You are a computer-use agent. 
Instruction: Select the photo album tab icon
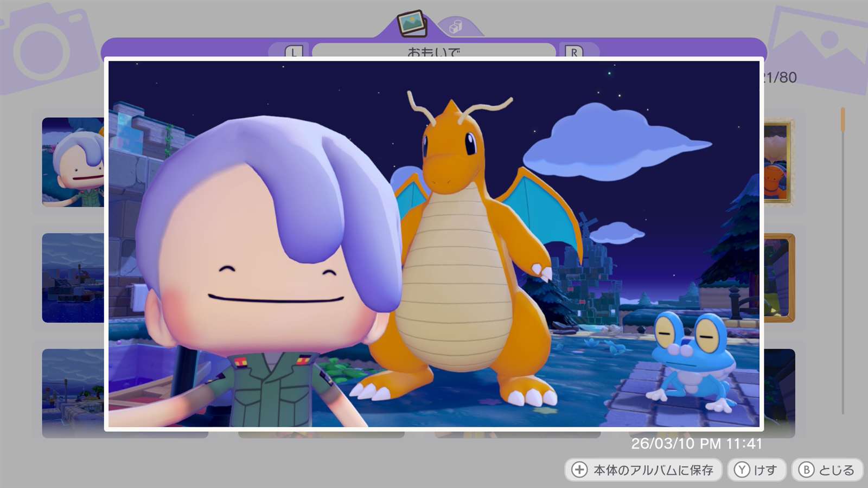(412, 23)
